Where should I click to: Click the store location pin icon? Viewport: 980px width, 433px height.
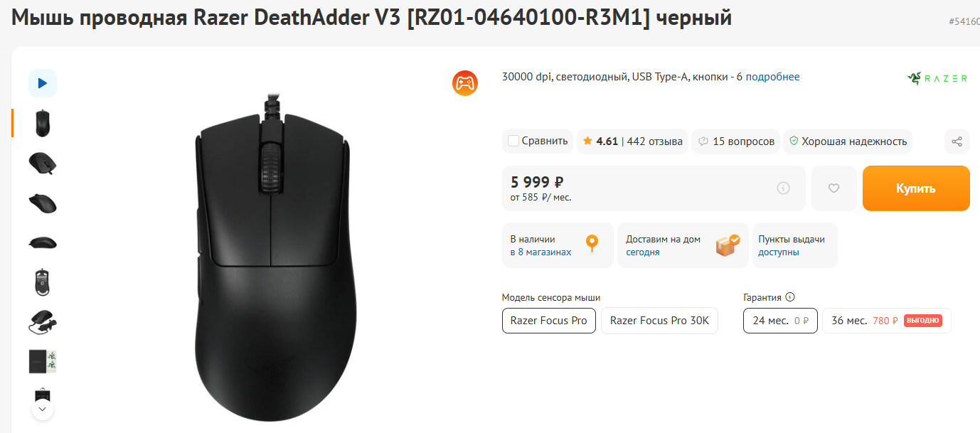point(592,245)
